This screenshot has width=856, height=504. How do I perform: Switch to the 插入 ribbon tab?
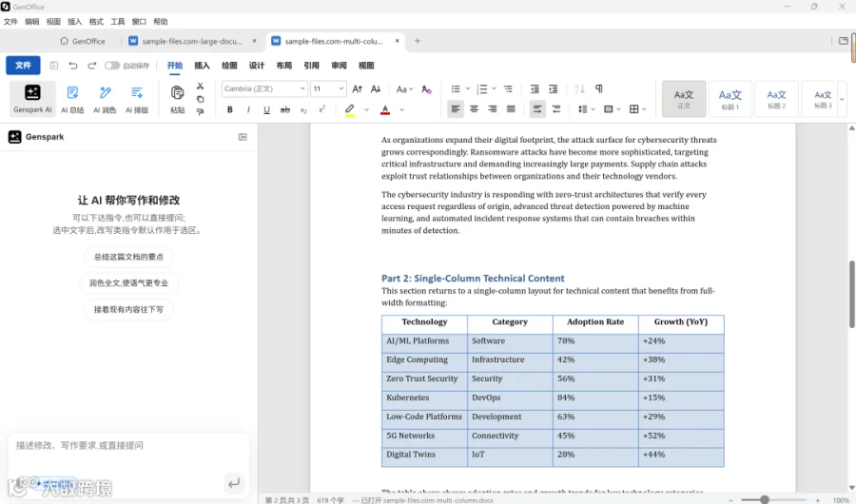(202, 66)
